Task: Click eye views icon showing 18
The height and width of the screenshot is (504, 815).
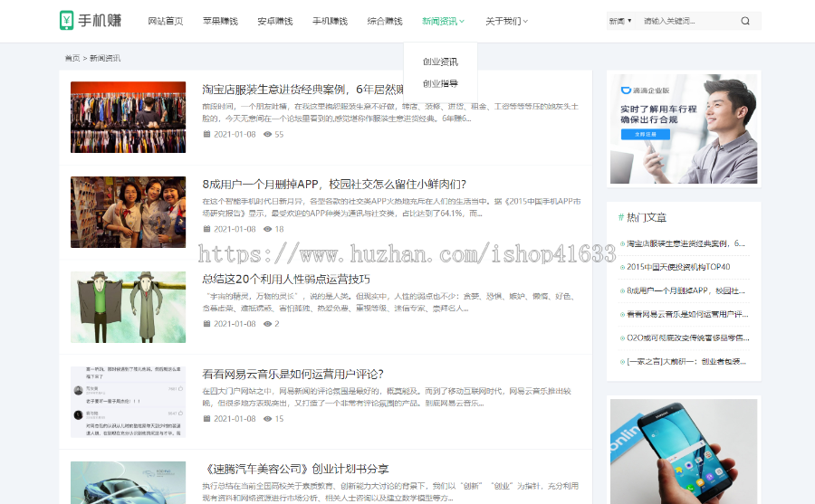Action: (268, 229)
